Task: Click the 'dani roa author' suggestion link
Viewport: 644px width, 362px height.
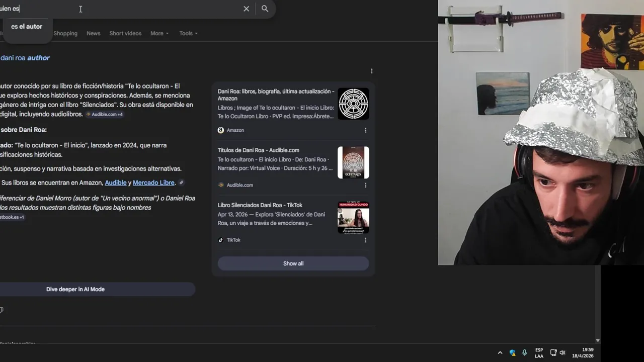Action: coord(25,58)
